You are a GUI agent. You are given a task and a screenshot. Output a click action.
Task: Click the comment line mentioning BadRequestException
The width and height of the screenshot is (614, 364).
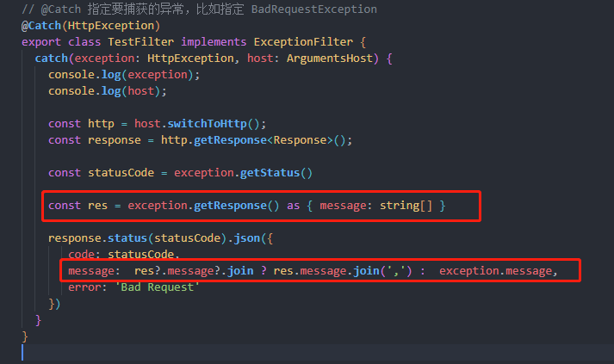199,9
